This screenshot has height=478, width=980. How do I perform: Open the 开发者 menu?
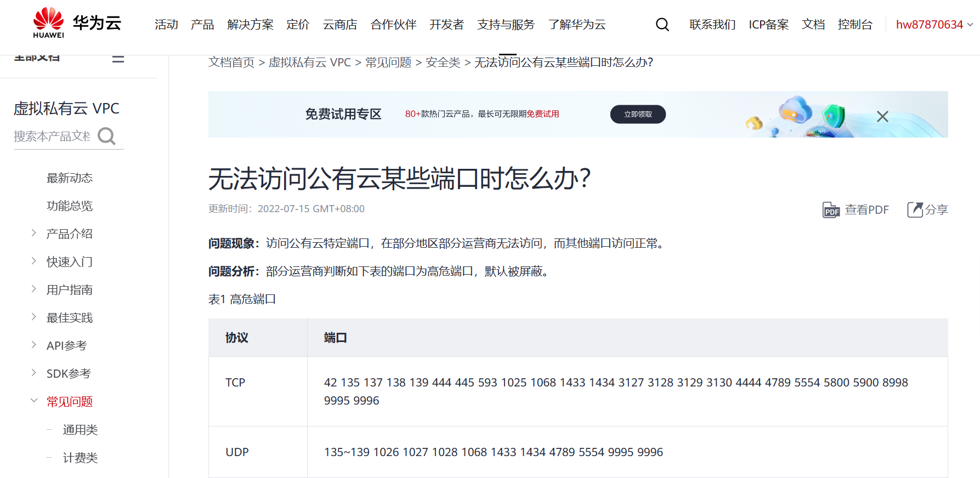point(446,25)
